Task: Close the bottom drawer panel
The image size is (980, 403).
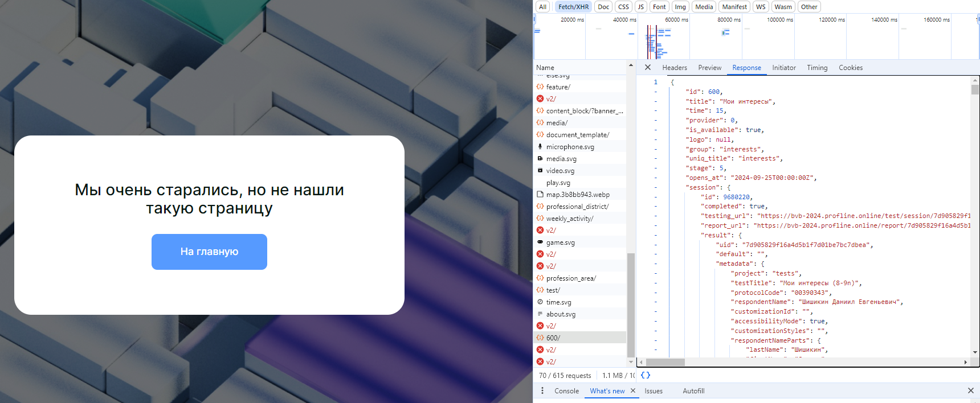Action: 970,390
